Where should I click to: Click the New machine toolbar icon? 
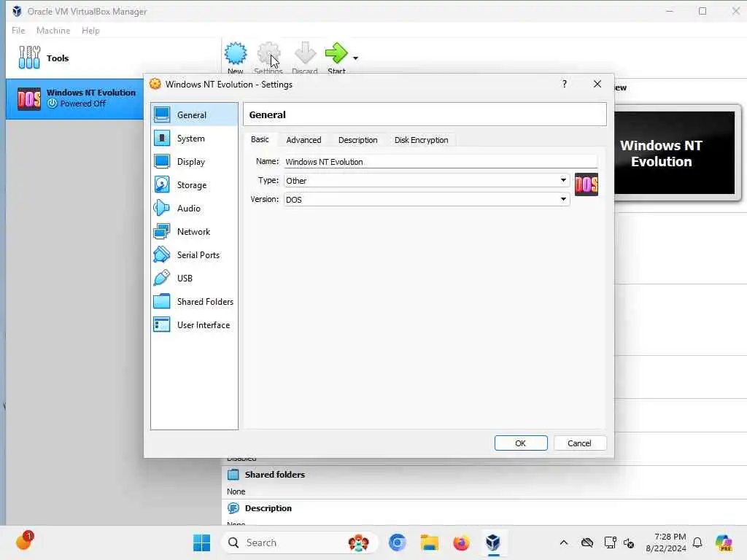(x=236, y=53)
